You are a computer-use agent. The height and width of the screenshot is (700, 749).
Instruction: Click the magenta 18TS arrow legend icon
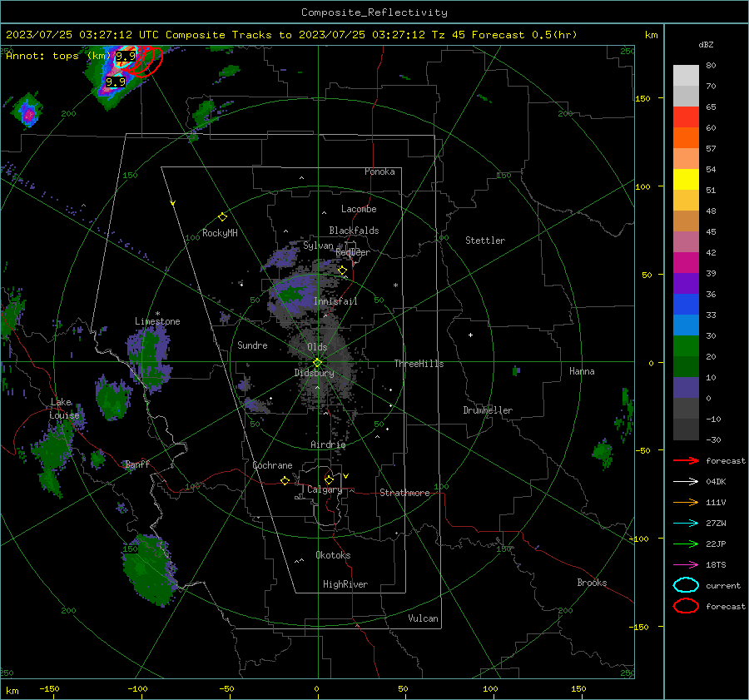click(x=686, y=565)
